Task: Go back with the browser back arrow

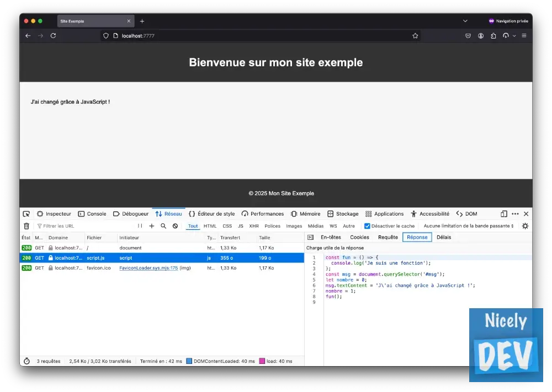Action: point(28,35)
